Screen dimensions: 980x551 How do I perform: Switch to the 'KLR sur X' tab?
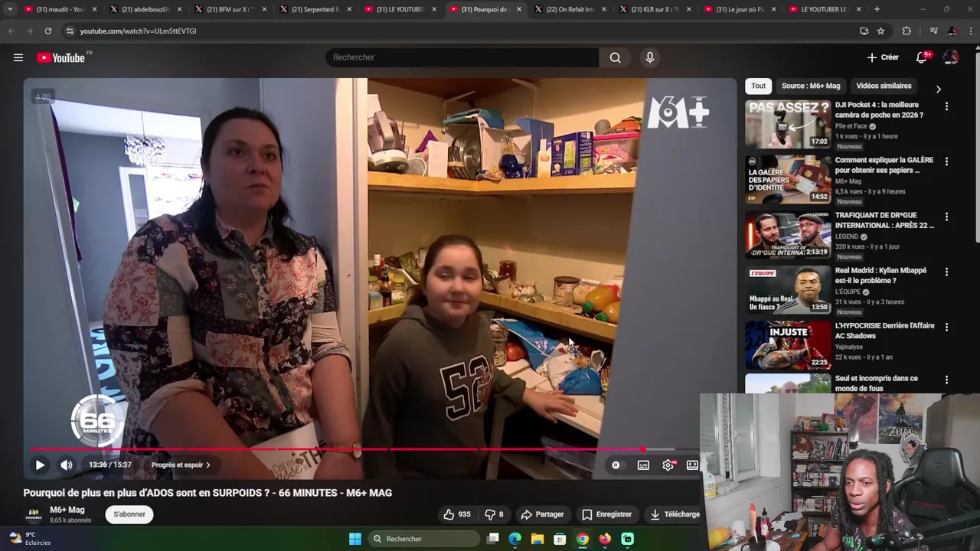655,9
